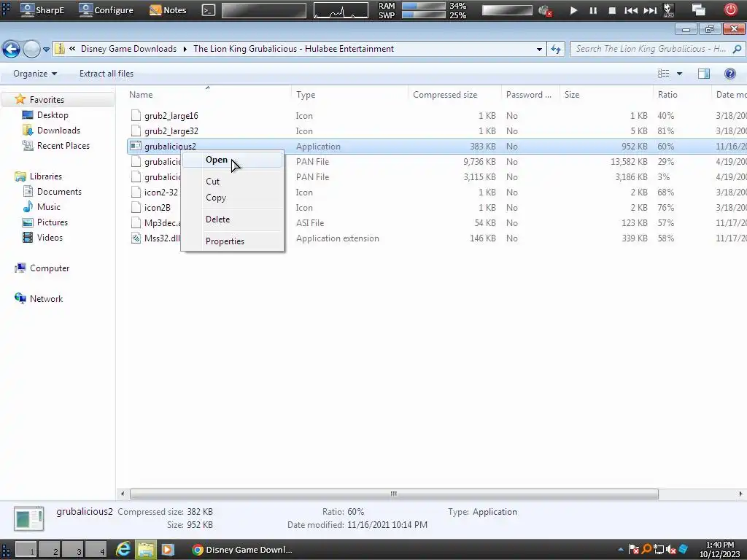Click the Configure icon in top bar

pyautogui.click(x=86, y=10)
